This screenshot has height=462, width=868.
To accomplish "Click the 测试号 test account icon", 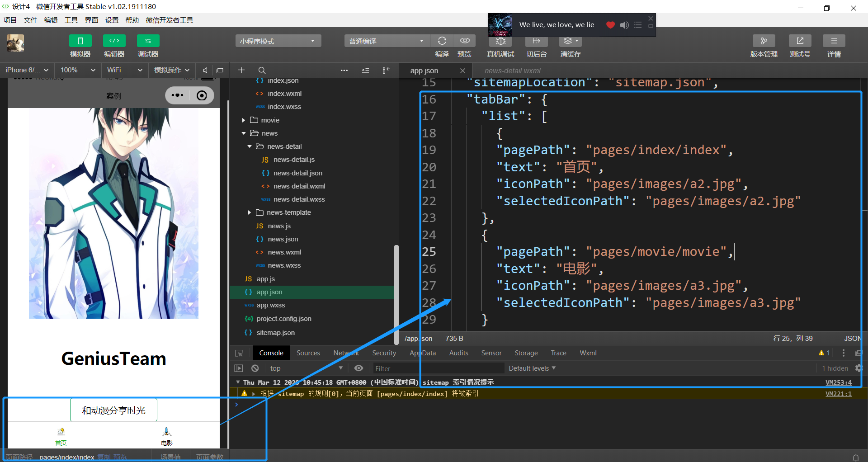I will [x=800, y=41].
